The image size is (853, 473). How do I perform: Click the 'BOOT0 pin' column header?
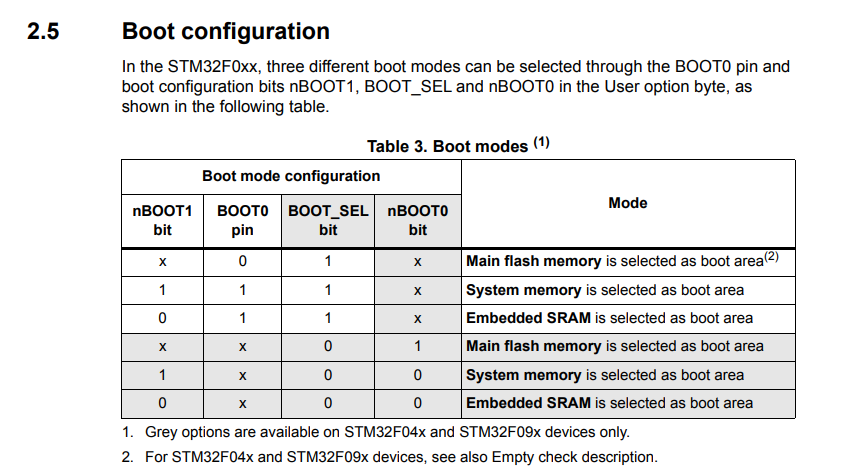(242, 220)
